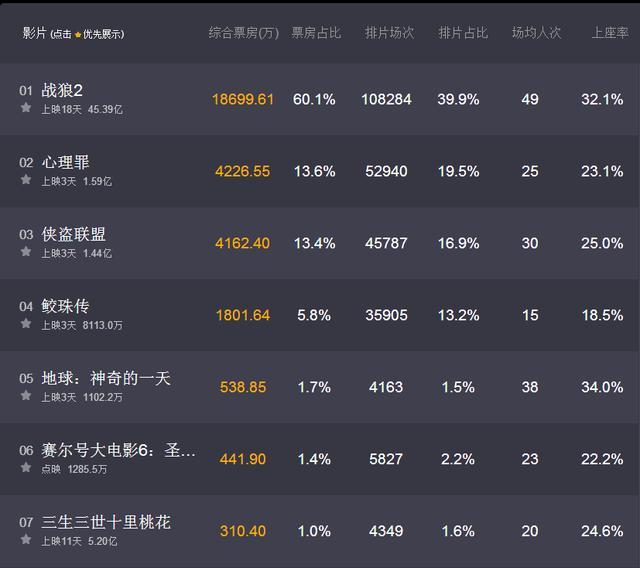Click the star icon beside 鲛珠传
640x568 pixels.
(26, 325)
